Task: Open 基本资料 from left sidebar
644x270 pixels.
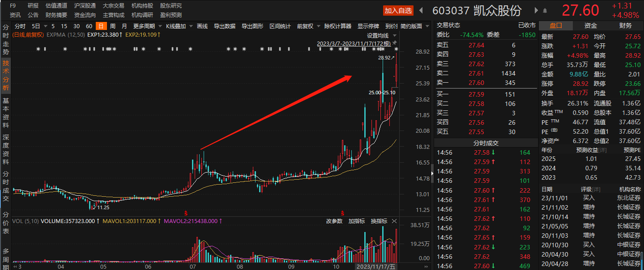Action: tap(6, 113)
